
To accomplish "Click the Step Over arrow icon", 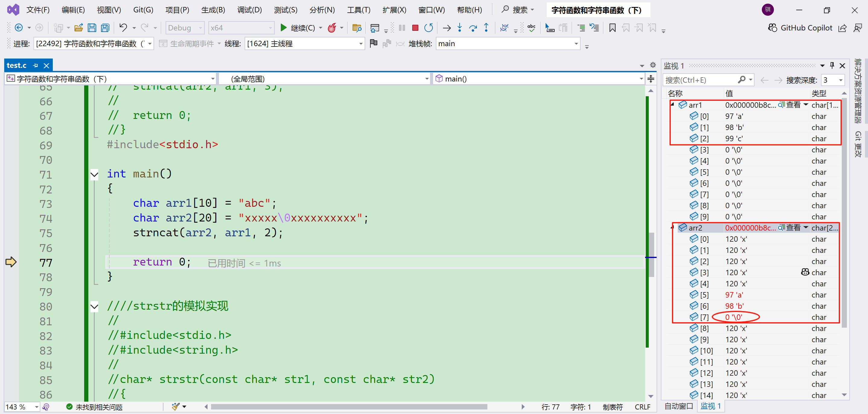I will (473, 28).
